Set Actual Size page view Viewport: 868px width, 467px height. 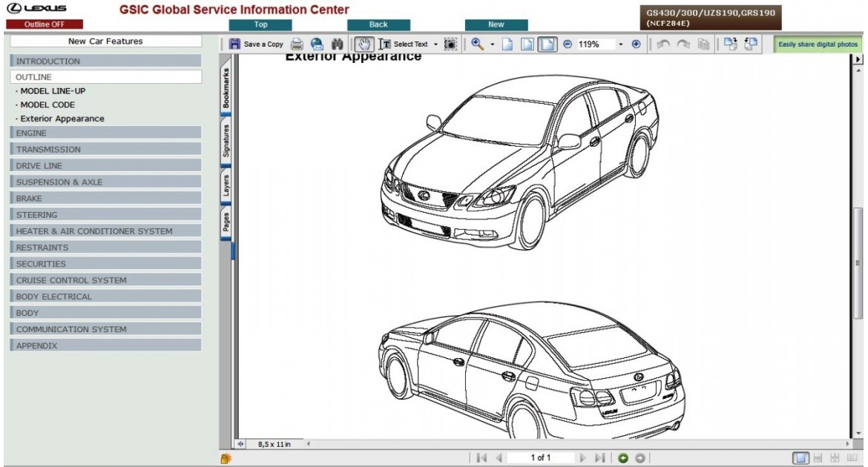coord(507,44)
